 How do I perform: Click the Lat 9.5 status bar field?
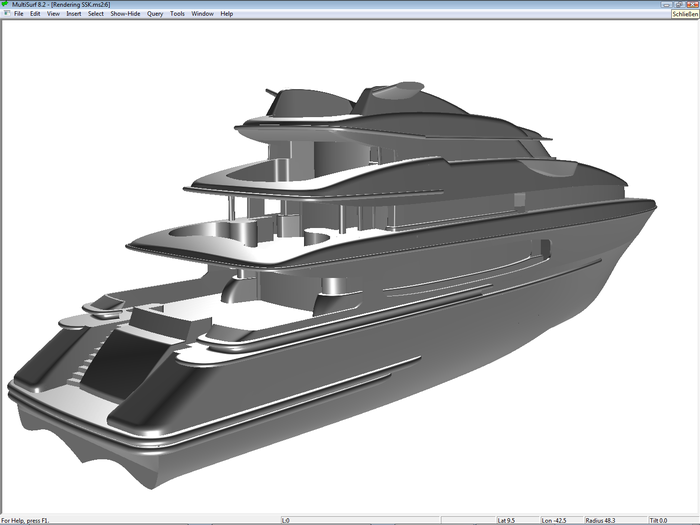pos(512,520)
